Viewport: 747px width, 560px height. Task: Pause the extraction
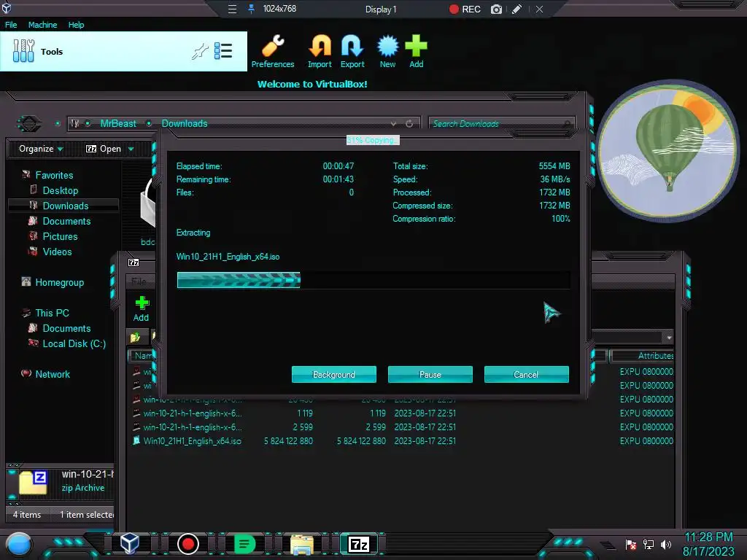(x=430, y=374)
